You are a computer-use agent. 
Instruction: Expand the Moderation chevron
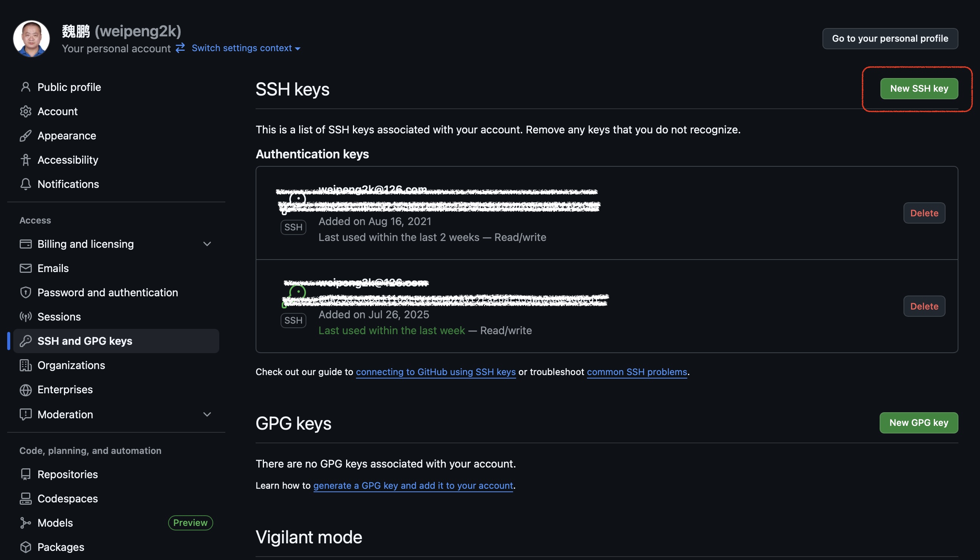click(x=207, y=415)
